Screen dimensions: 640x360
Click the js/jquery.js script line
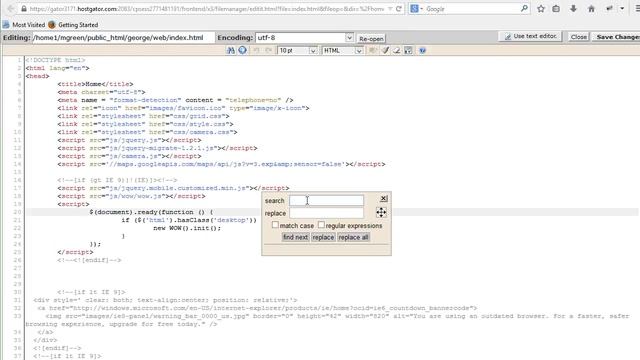click(x=129, y=140)
